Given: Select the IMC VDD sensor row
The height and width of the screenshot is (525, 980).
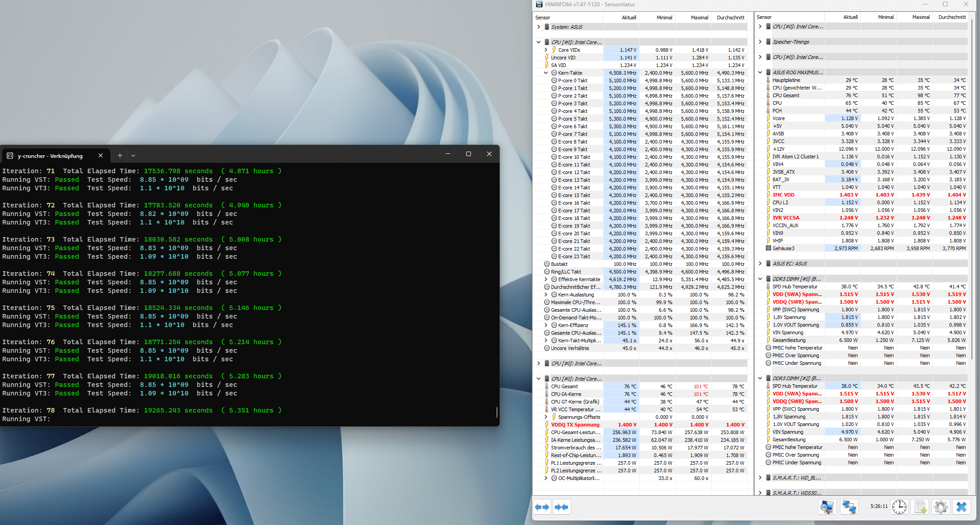Looking at the screenshot, I should click(783, 195).
